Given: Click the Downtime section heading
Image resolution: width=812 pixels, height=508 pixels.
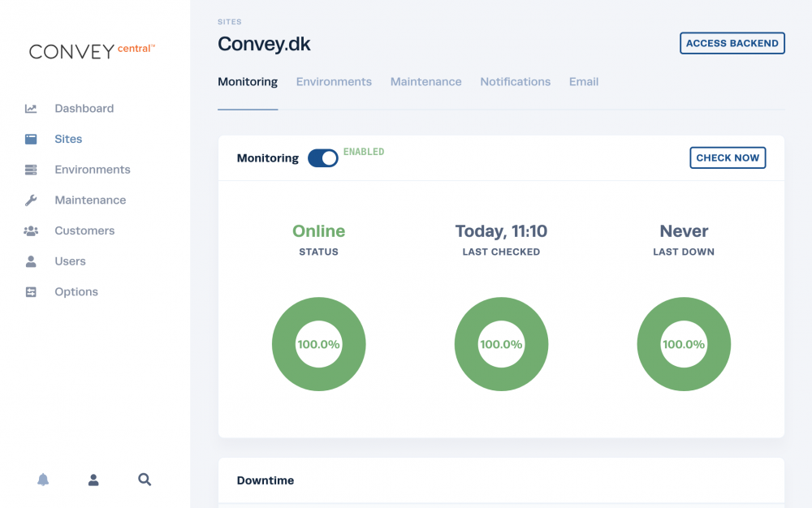Looking at the screenshot, I should [266, 480].
